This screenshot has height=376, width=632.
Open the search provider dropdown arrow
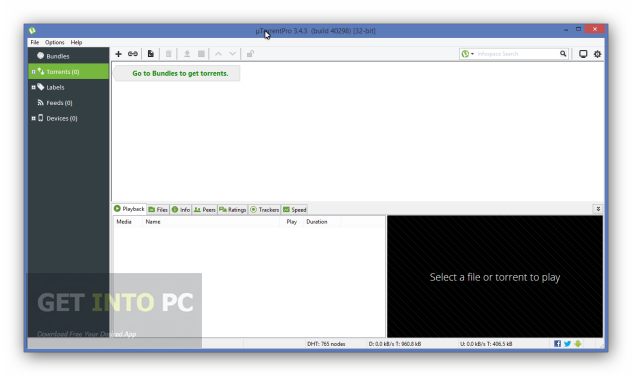point(472,54)
